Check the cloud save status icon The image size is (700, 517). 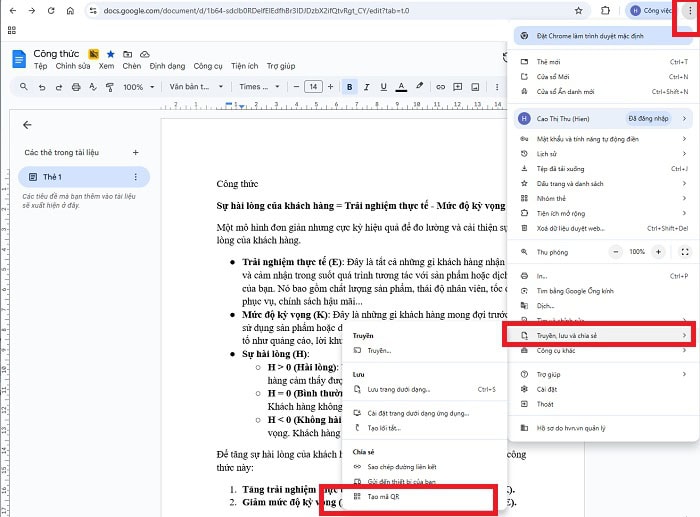coord(145,54)
